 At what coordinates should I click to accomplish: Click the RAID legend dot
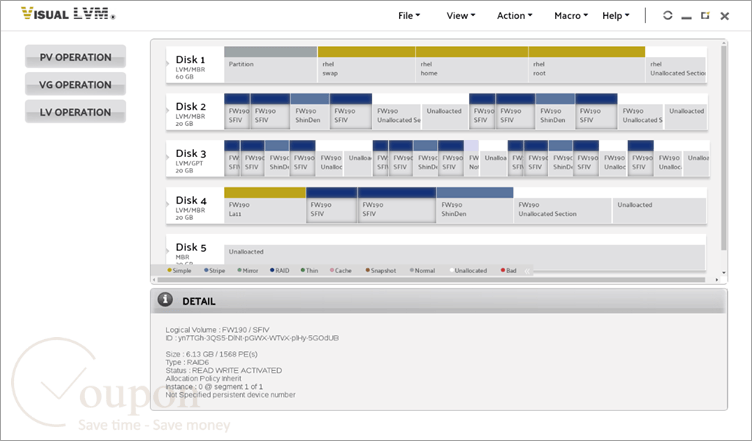click(272, 270)
